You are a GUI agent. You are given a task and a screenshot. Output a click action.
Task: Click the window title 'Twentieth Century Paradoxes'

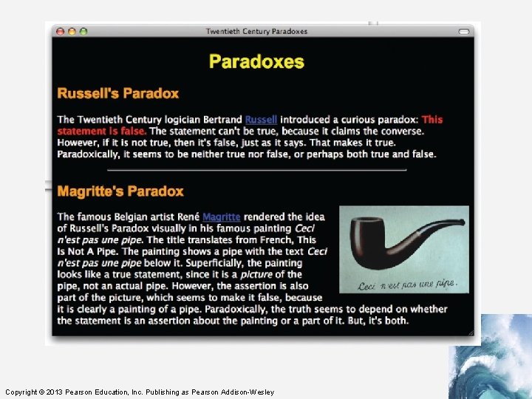[256, 32]
